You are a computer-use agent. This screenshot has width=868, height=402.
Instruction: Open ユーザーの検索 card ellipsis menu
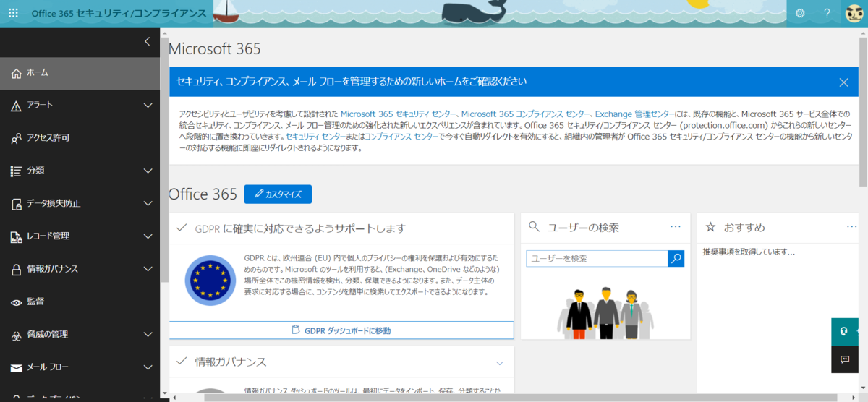pos(676,226)
